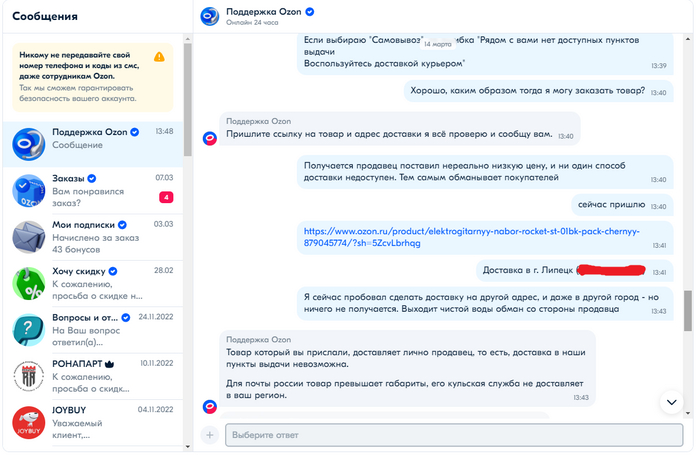
Task: Click verified badge next to Заказы
Action: [92, 179]
